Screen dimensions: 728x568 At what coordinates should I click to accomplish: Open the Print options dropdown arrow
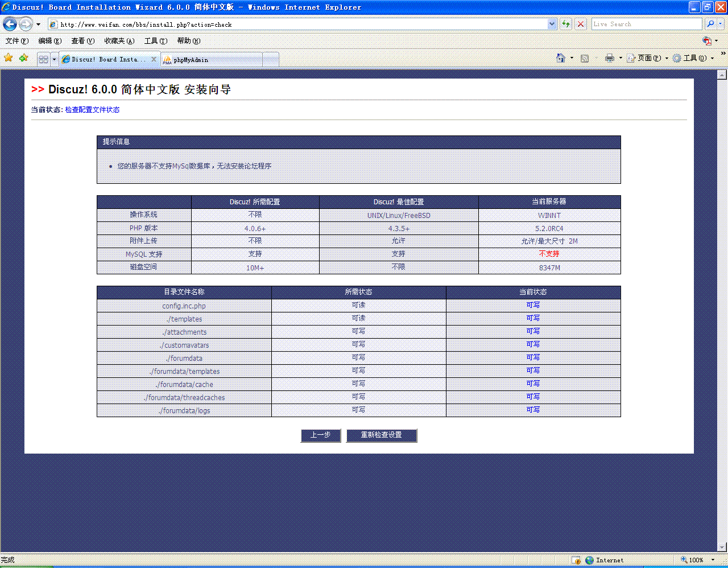coord(621,58)
